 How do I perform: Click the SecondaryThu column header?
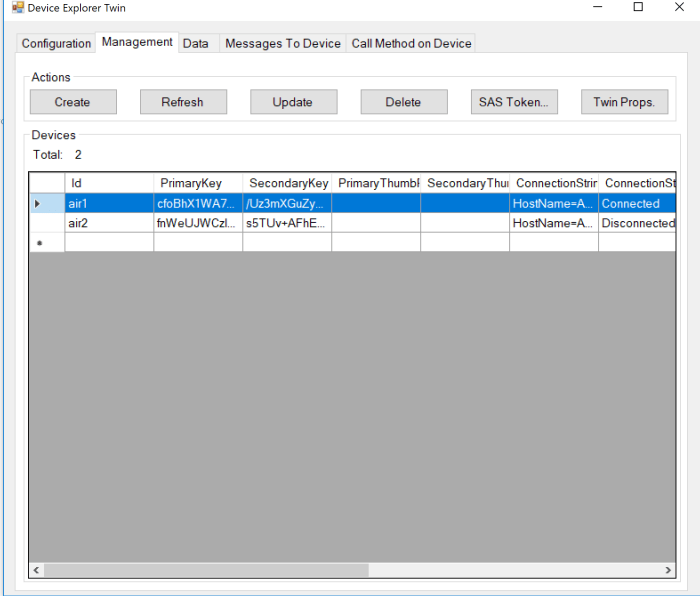coord(465,183)
